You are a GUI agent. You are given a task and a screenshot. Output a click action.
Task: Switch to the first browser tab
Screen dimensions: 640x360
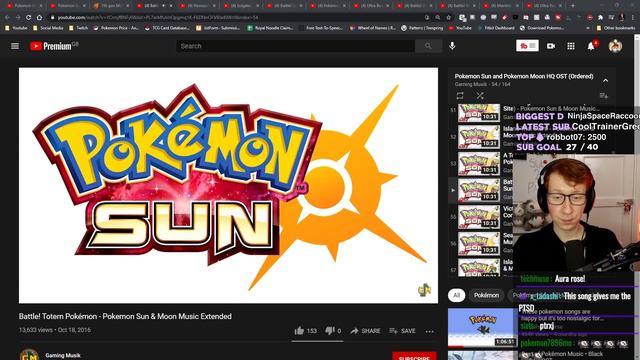pos(24,6)
